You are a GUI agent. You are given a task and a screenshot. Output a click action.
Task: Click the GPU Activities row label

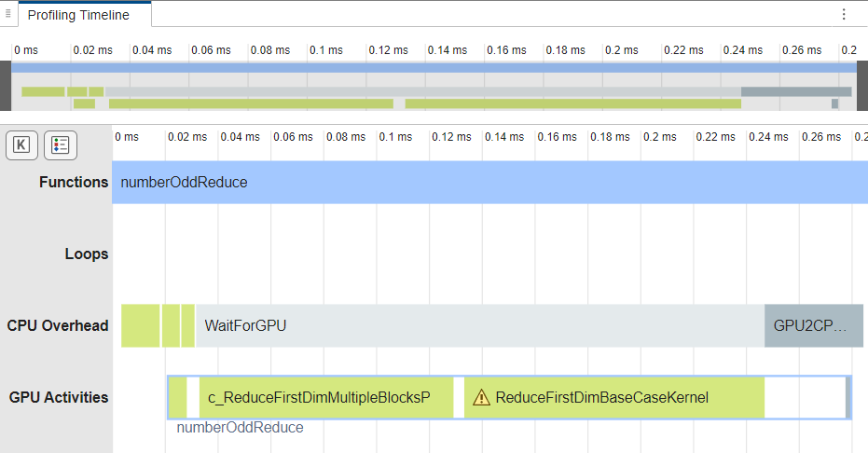59,397
